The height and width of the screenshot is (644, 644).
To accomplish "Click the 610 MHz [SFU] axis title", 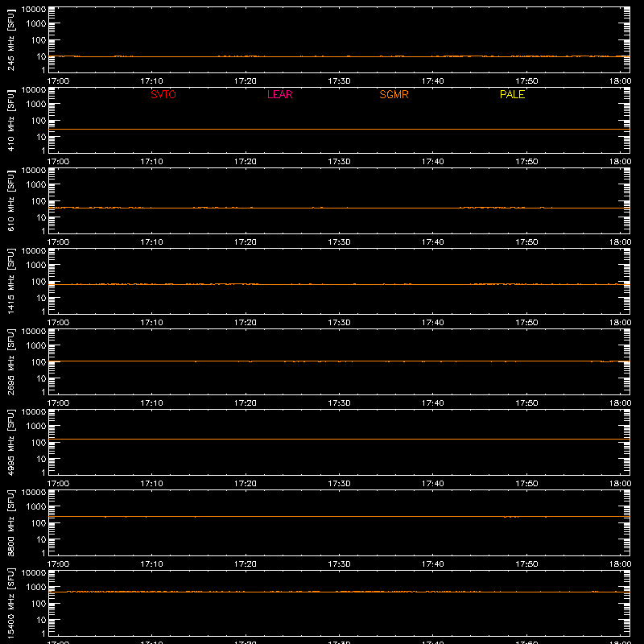I will click(x=10, y=200).
